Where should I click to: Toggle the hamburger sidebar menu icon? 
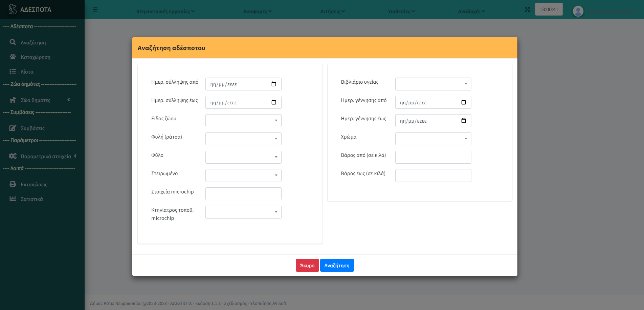point(95,9)
